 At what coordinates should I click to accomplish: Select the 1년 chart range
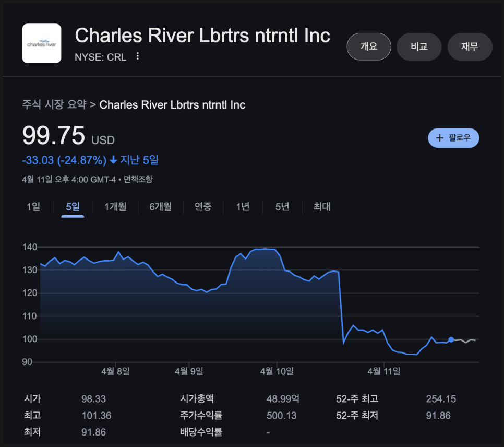[243, 207]
